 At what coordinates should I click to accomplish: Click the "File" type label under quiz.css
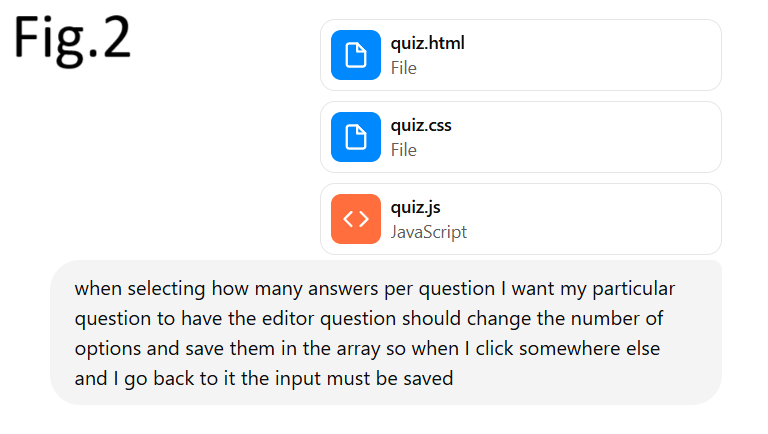(x=404, y=150)
